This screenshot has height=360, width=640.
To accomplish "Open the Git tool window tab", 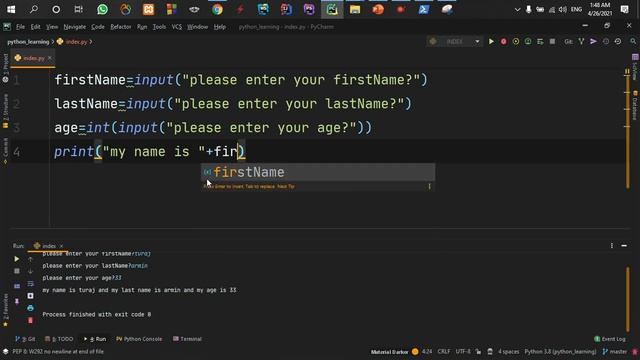I will click(25, 339).
